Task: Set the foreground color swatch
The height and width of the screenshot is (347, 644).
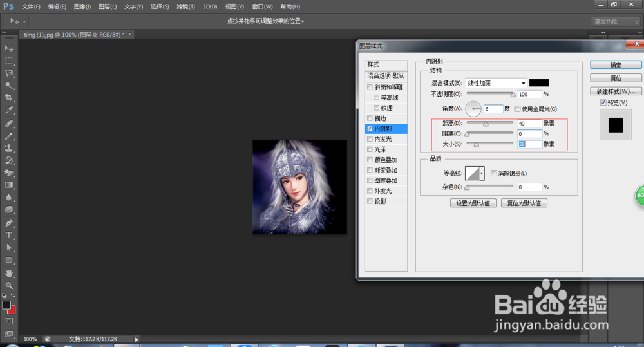Action: tap(6, 305)
